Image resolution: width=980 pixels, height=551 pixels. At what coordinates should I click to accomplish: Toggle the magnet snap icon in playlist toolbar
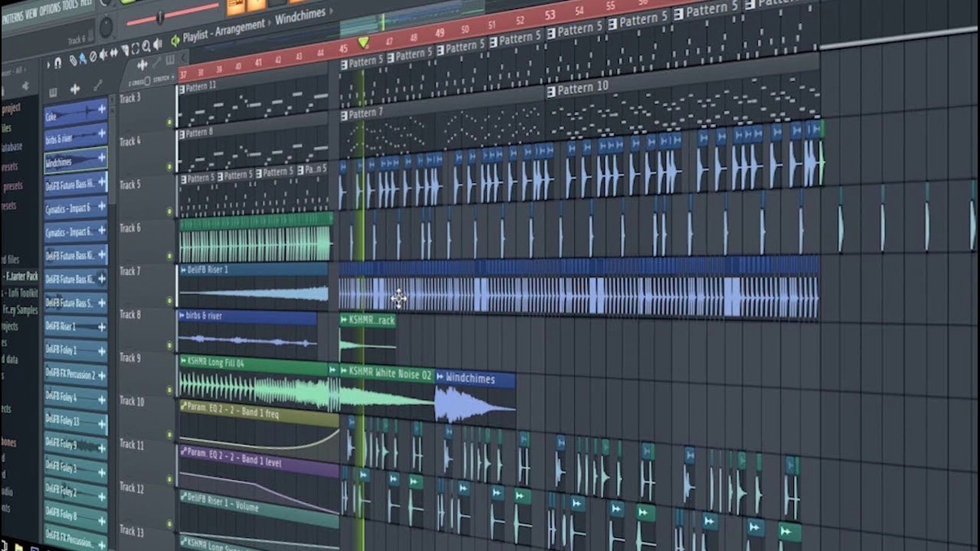pos(57,62)
